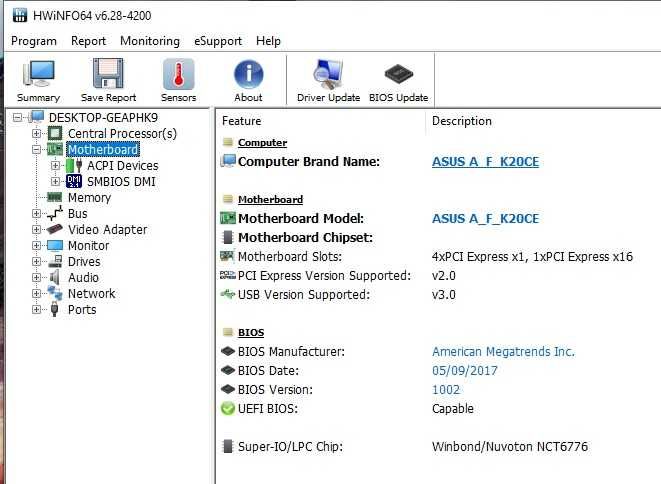
Task: Expand the Drives node
Action: [x=37, y=261]
